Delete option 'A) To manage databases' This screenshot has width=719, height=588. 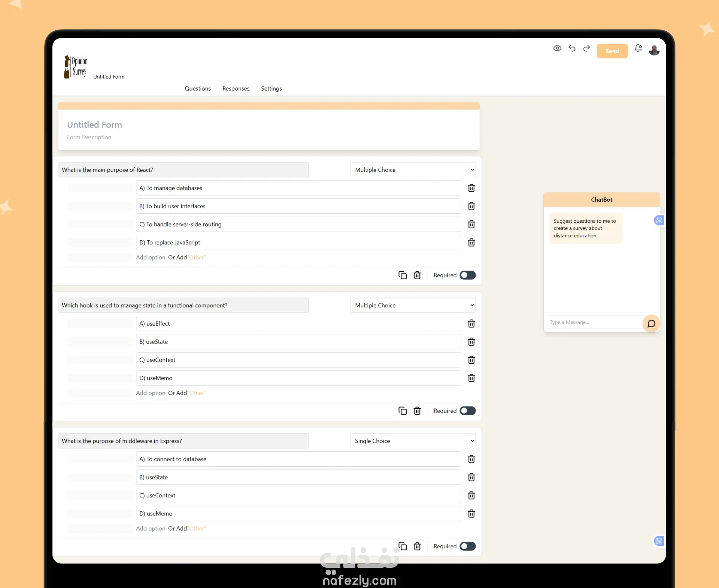point(471,188)
